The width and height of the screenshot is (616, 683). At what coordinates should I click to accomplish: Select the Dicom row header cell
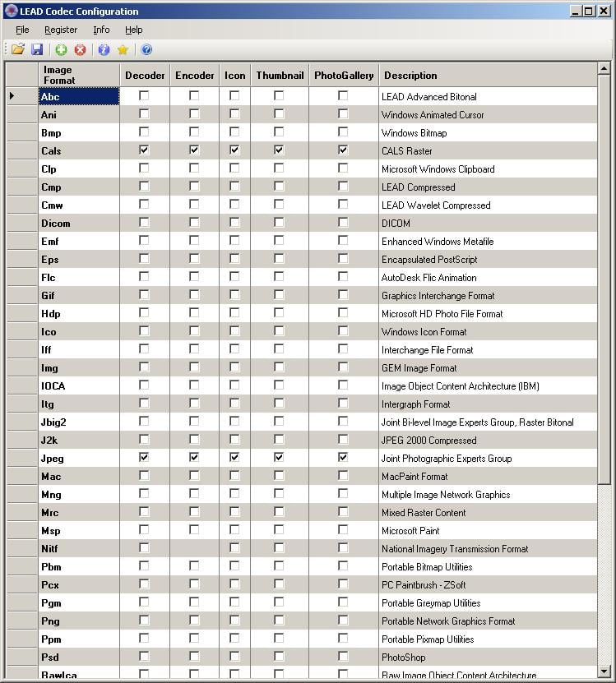(x=21, y=223)
